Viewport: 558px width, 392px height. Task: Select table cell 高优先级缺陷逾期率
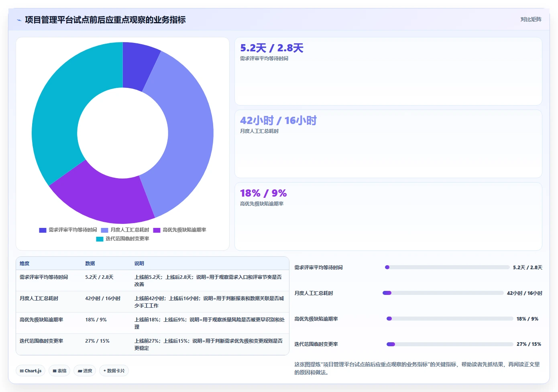[41, 320]
